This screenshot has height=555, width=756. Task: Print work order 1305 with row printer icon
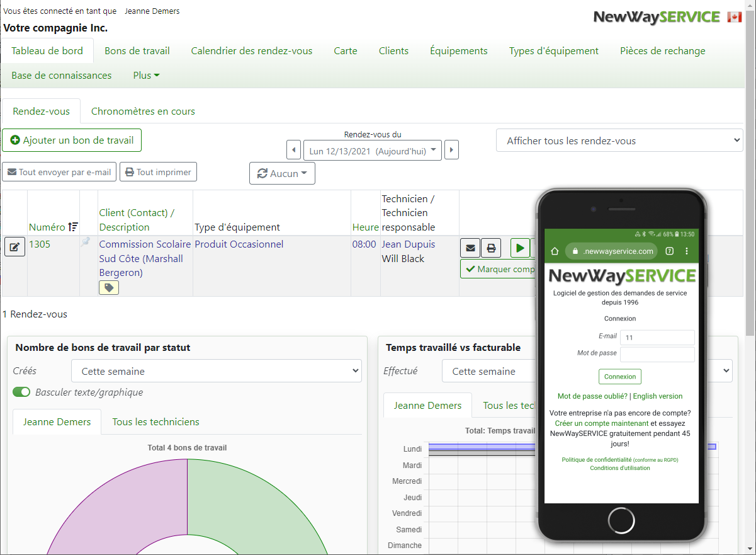[x=491, y=248]
